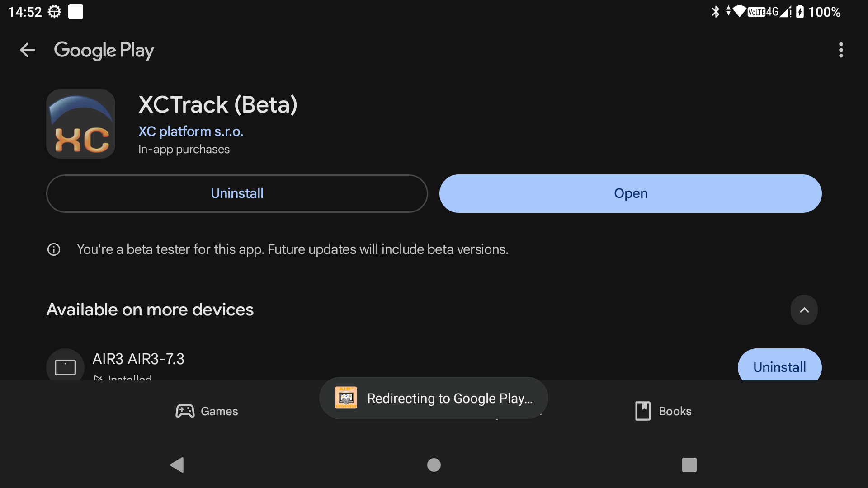Open XC platform s.r.o. developer page

tap(191, 131)
